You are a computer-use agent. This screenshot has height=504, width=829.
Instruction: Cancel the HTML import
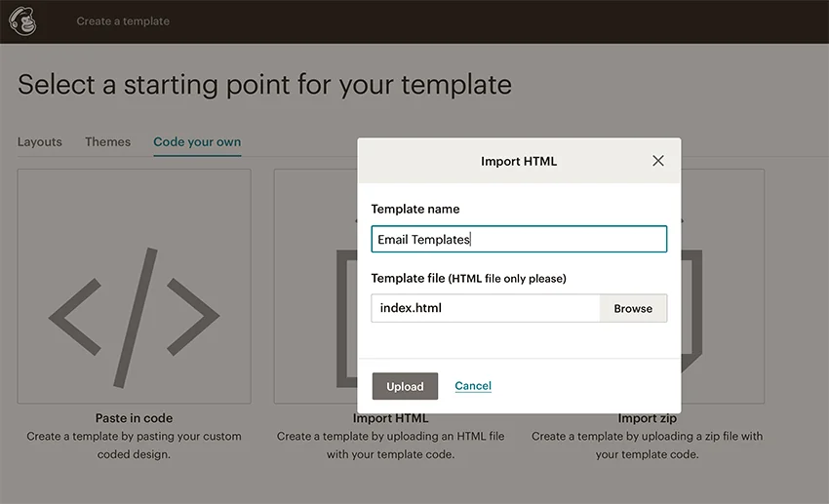(x=473, y=386)
